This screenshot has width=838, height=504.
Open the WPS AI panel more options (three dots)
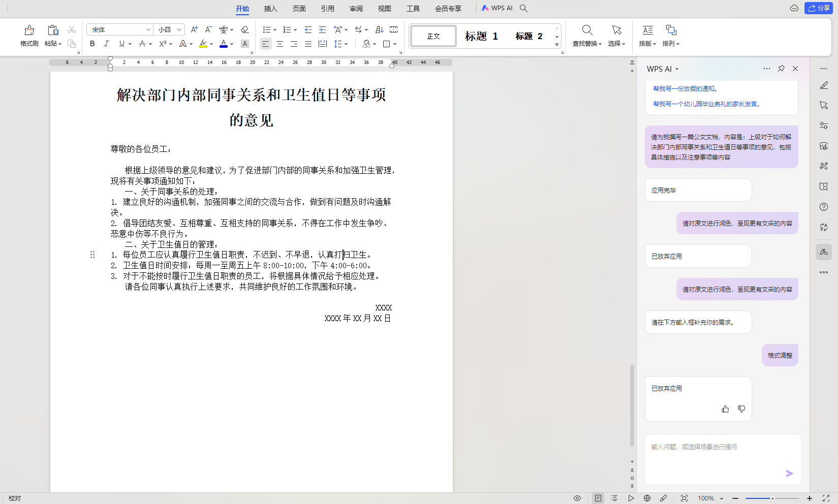(767, 69)
